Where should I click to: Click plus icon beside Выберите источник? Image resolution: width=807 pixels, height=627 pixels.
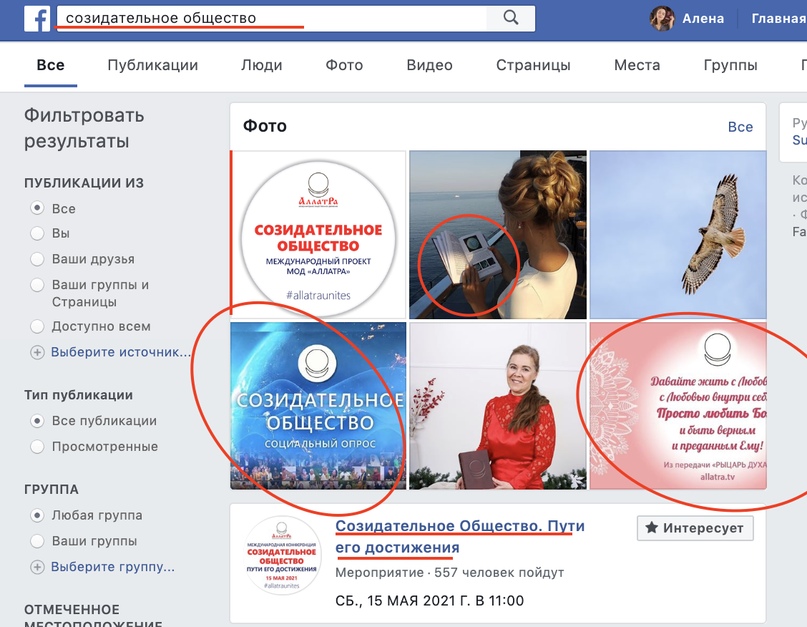37,353
